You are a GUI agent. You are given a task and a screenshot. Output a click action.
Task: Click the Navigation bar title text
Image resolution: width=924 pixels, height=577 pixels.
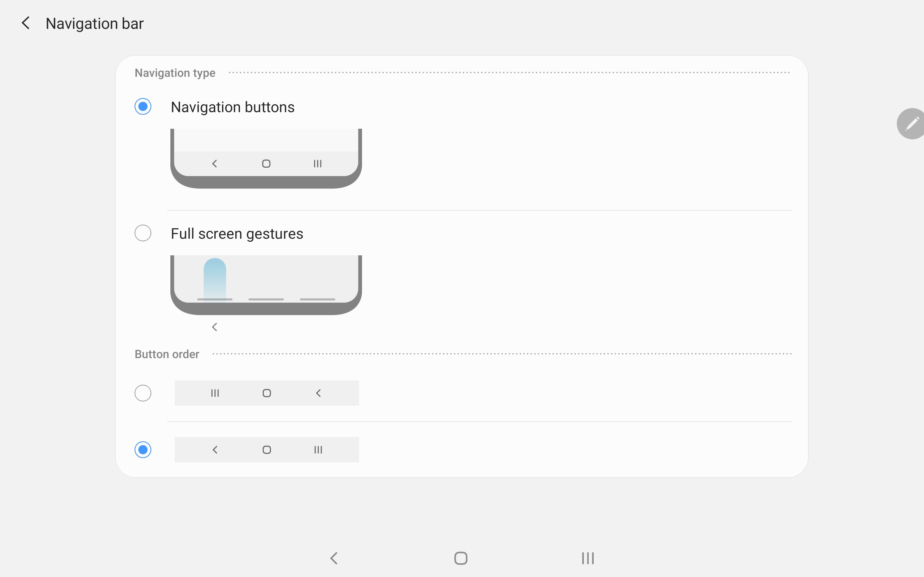point(94,24)
